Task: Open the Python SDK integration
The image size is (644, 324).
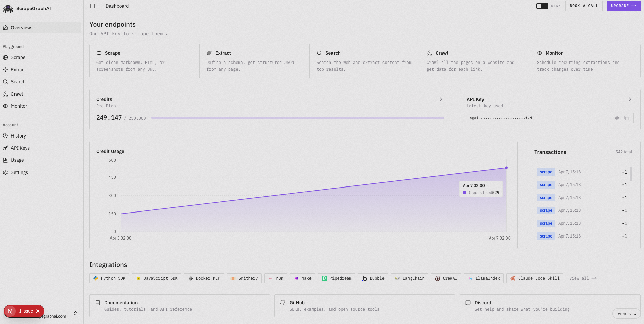Action: (109, 278)
